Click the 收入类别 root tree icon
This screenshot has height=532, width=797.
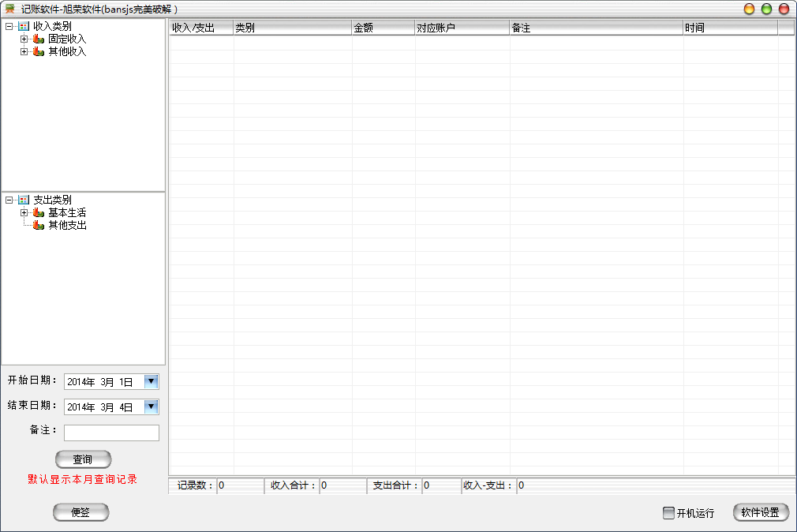pos(24,27)
